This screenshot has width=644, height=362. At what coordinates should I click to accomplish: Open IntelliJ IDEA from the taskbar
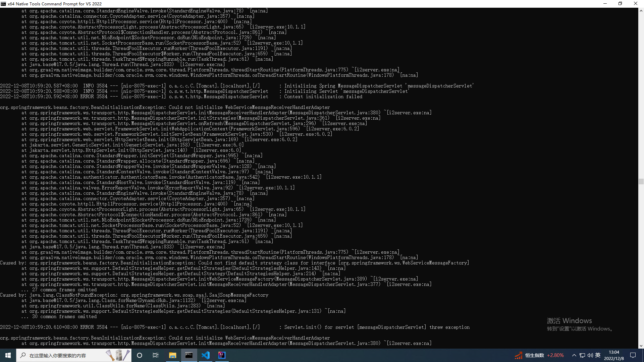222,355
